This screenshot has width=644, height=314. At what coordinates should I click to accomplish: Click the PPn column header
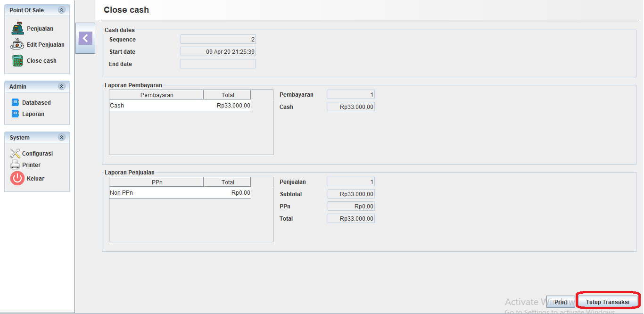(157, 182)
